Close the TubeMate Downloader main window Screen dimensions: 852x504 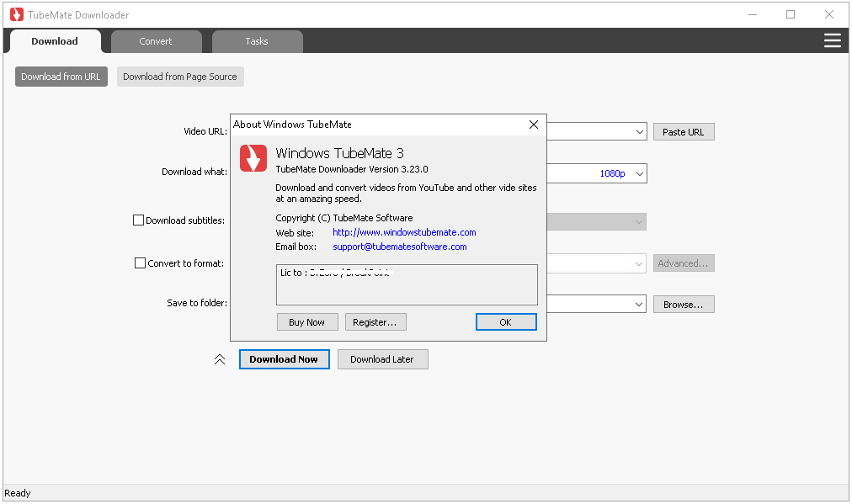[829, 14]
